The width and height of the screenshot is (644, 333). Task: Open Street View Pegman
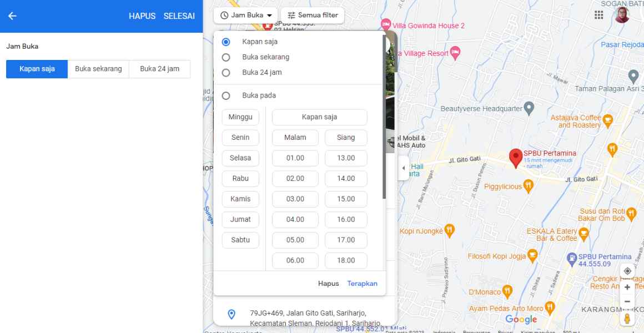coord(627,319)
